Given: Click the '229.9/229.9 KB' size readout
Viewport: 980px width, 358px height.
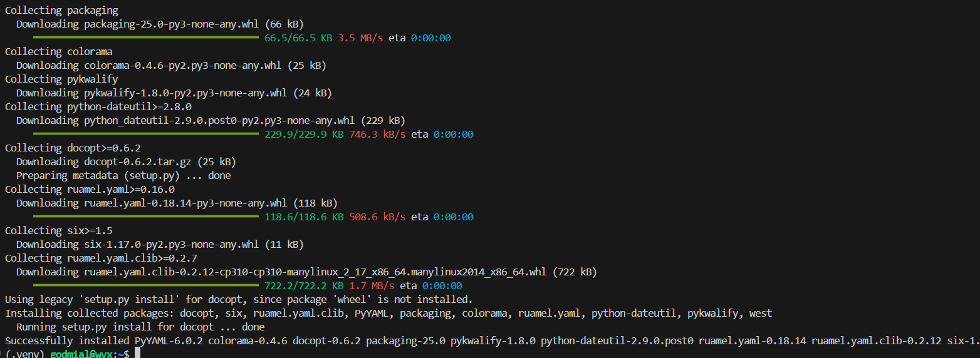Looking at the screenshot, I should click(x=304, y=135).
